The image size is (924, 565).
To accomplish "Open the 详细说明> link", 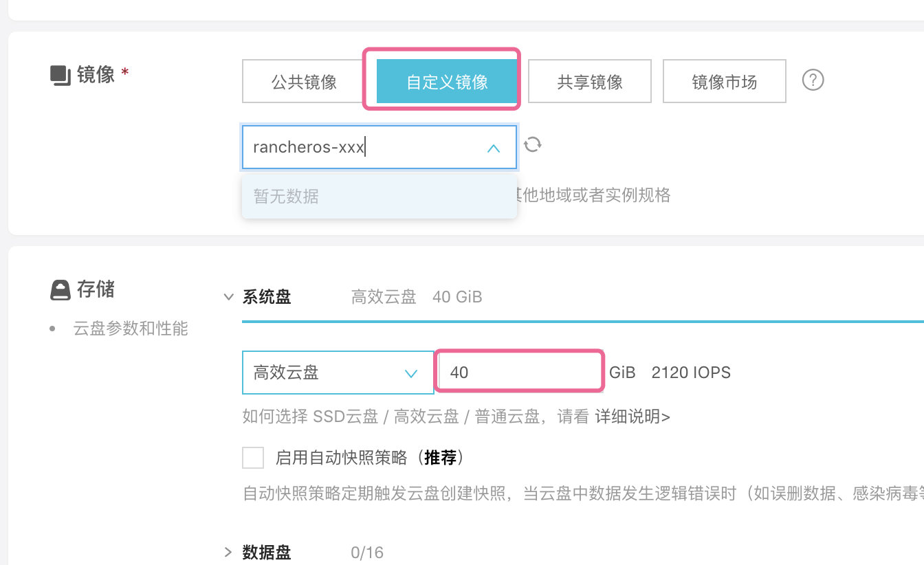I will tap(632, 417).
